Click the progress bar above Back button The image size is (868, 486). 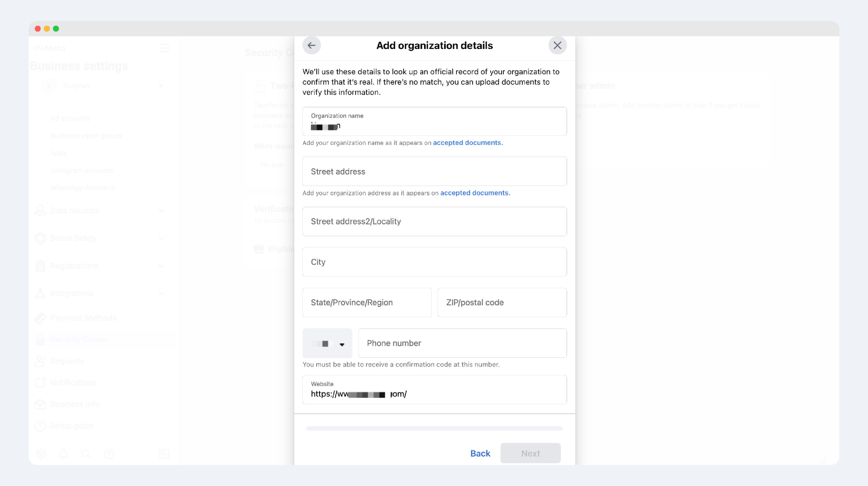tap(434, 428)
